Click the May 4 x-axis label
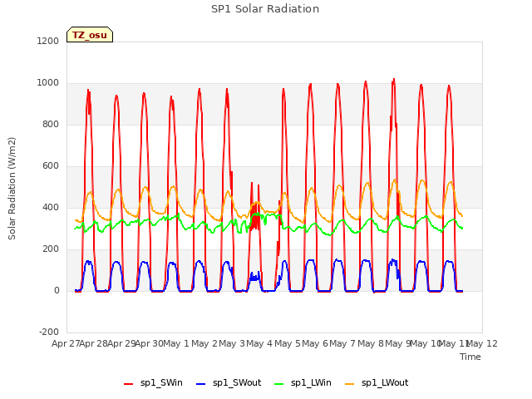Image resolution: width=532 pixels, height=399 pixels. tap(259, 343)
